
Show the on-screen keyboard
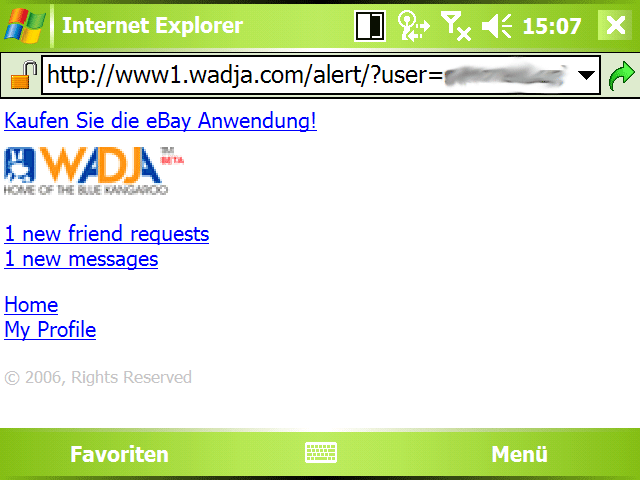(x=321, y=453)
